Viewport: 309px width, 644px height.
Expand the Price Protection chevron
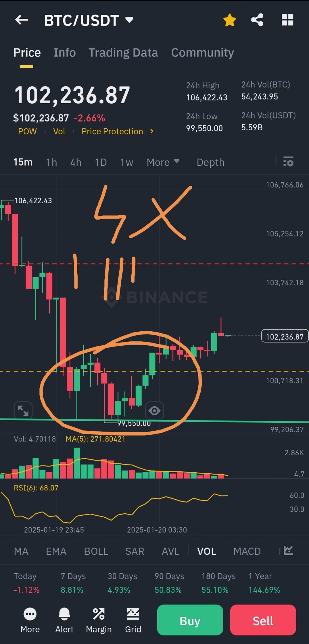coord(152,131)
